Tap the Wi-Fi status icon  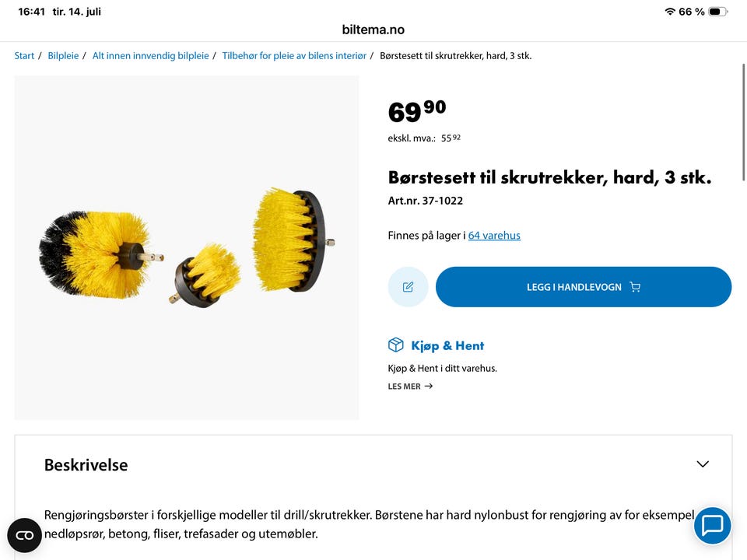(x=670, y=12)
